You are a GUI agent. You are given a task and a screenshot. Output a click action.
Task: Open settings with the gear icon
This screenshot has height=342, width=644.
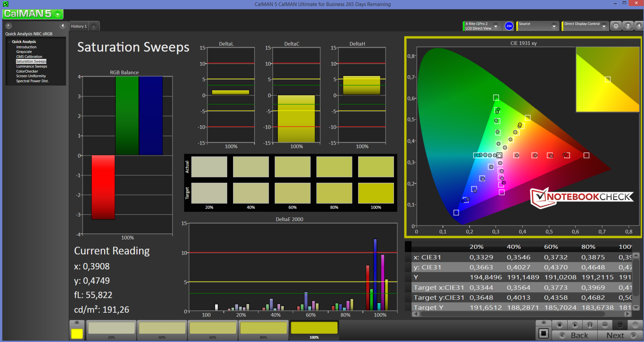pyautogui.click(x=616, y=26)
